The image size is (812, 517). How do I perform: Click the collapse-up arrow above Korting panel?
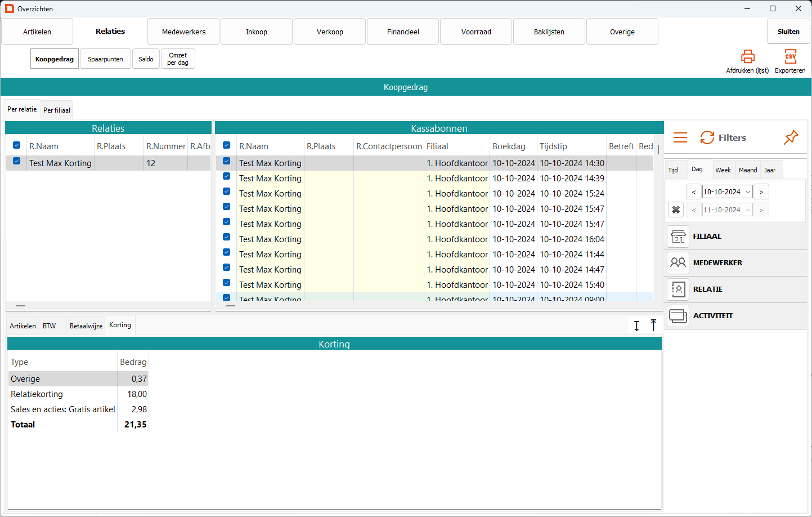coord(653,325)
